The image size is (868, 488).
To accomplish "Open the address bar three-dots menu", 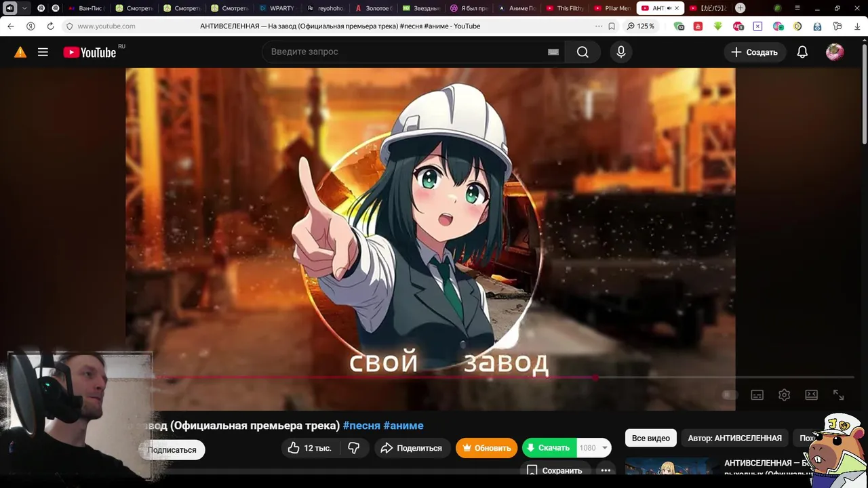I will coord(598,26).
